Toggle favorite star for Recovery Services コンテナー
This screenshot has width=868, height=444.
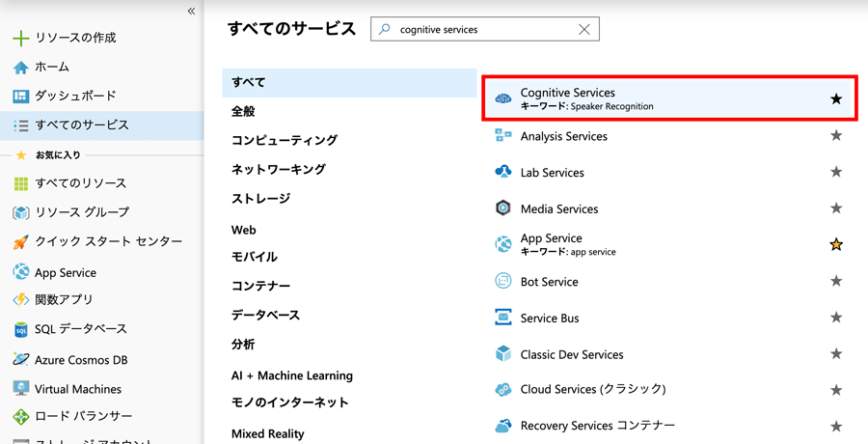836,427
